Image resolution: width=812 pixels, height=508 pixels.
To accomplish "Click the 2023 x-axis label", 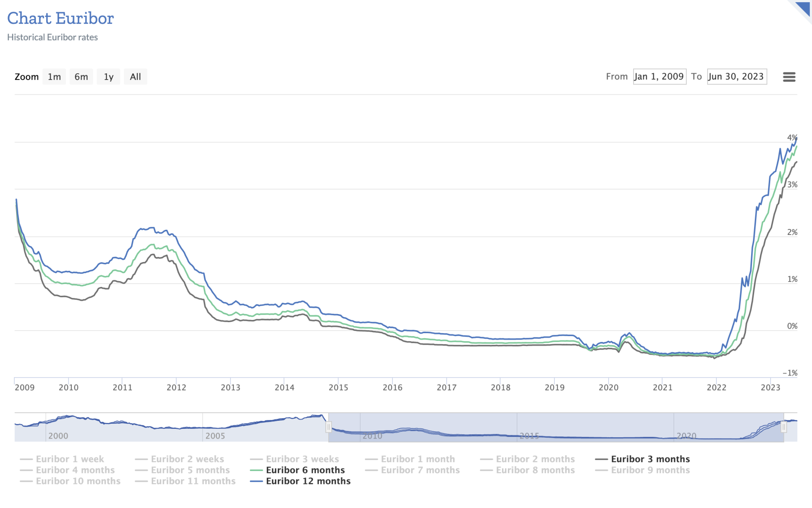I will coord(771,387).
